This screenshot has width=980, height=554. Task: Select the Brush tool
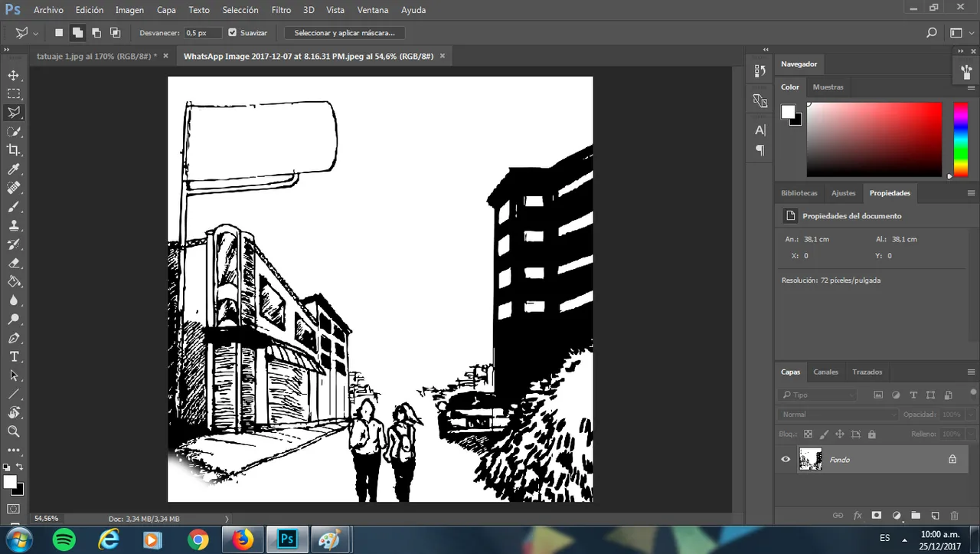14,206
